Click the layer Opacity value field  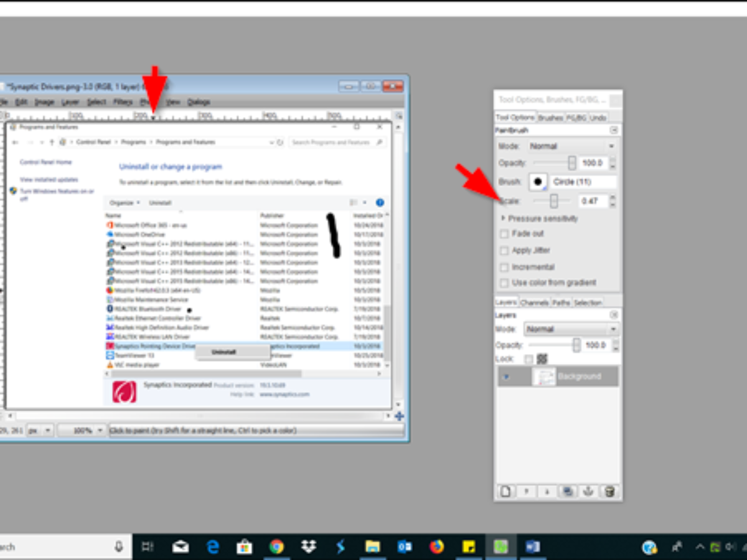[x=596, y=345]
